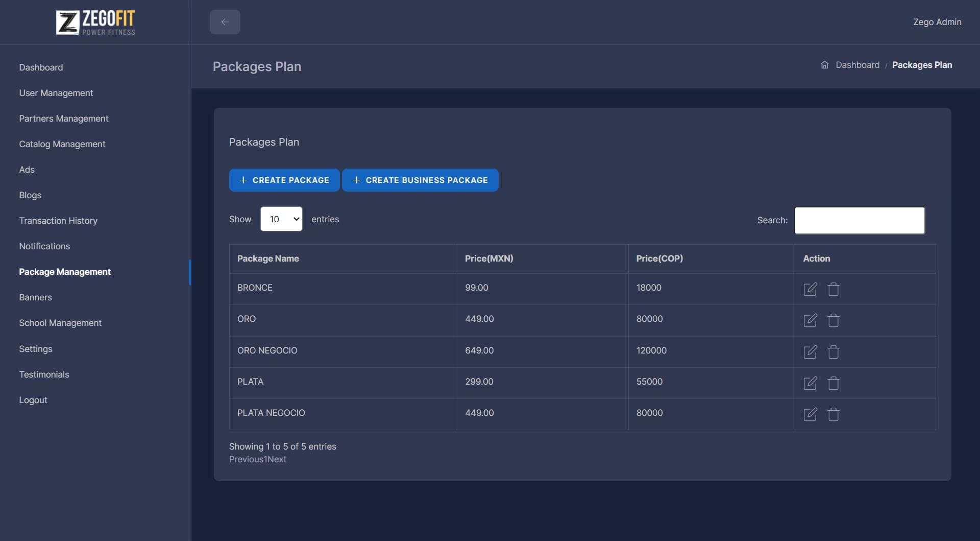Open User Management in sidebar

pos(56,93)
